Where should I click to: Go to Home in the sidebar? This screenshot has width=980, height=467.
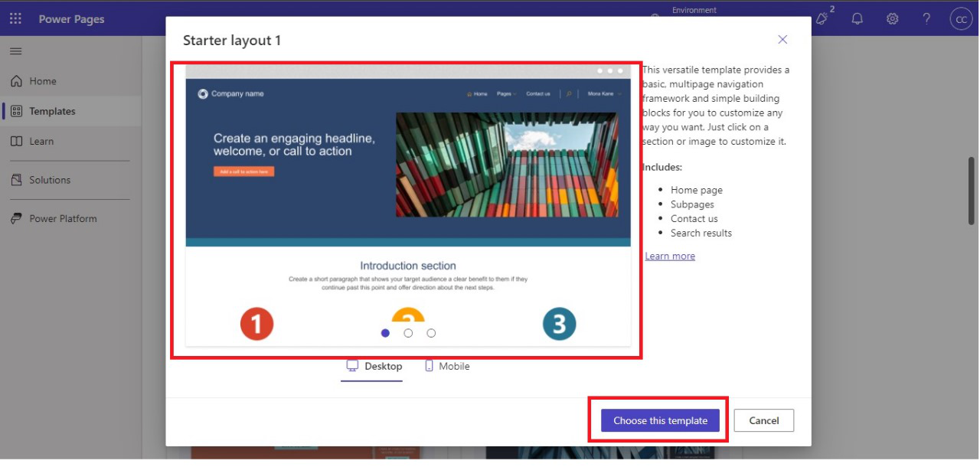click(42, 81)
